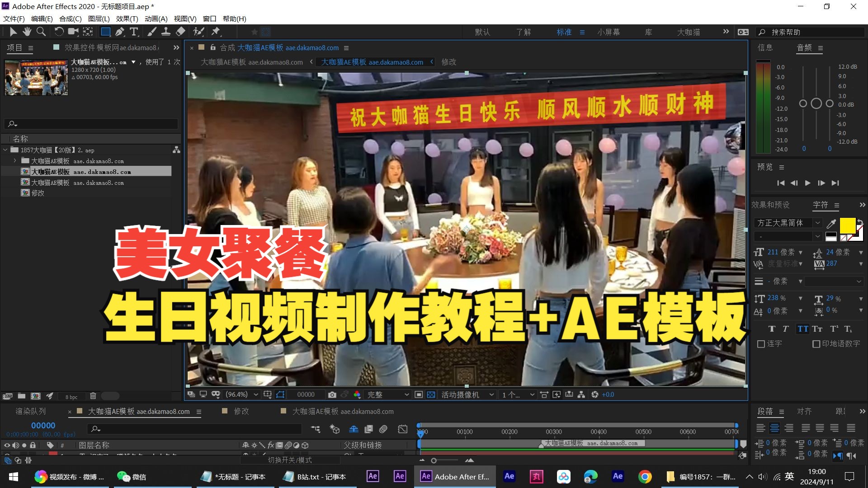Select the Clone Stamp tool

[166, 32]
